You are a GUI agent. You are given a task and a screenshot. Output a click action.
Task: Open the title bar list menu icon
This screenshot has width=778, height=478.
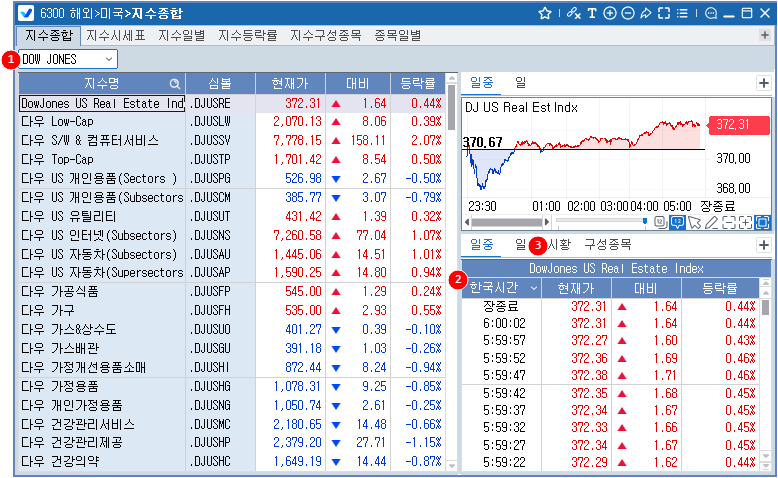pyautogui.click(x=680, y=14)
